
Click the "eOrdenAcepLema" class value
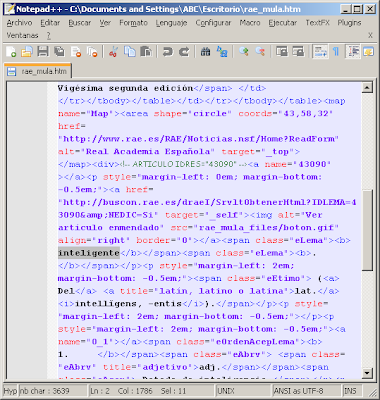tap(255, 342)
